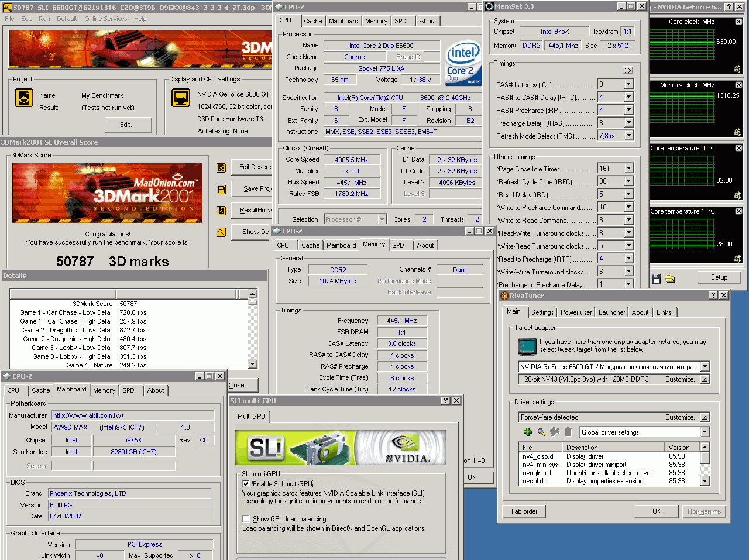The image size is (749, 560).
Task: Click the Edit... button in 3DMark Project
Action: coord(128,125)
